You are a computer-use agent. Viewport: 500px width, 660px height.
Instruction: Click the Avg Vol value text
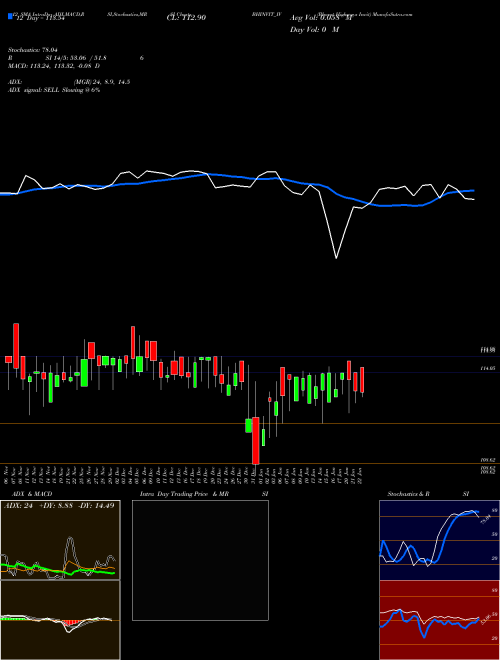pos(321,18)
